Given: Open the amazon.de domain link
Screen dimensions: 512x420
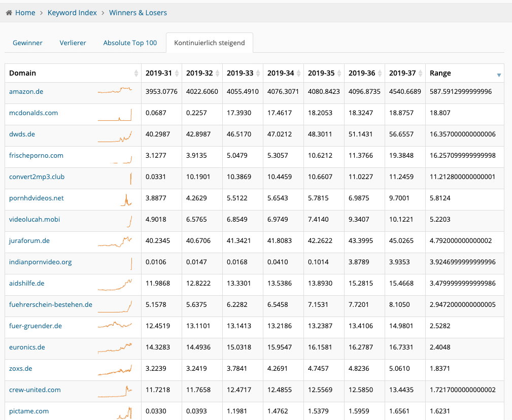Looking at the screenshot, I should tap(26, 92).
